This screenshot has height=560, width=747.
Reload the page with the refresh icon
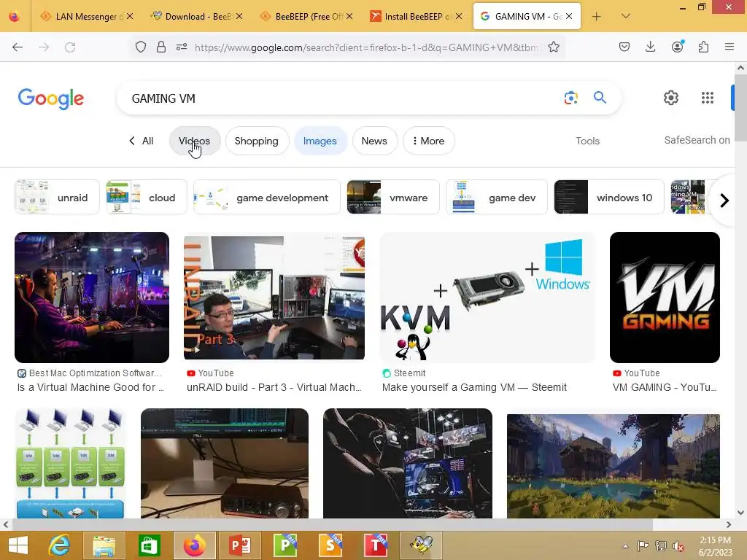pos(70,47)
